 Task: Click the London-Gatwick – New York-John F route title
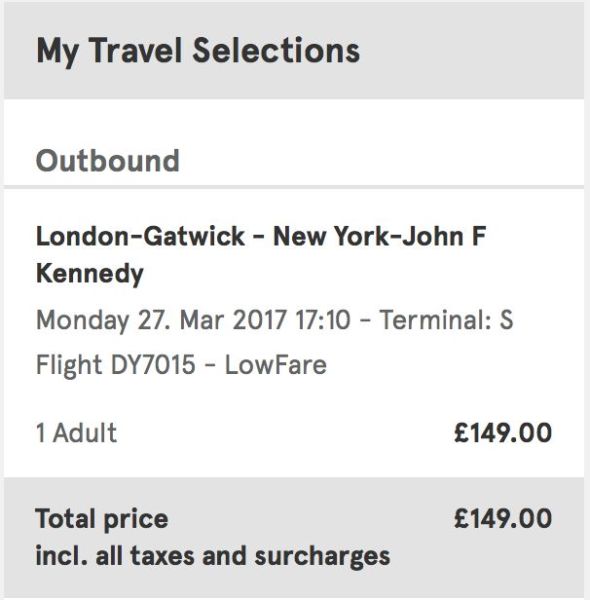pos(261,236)
